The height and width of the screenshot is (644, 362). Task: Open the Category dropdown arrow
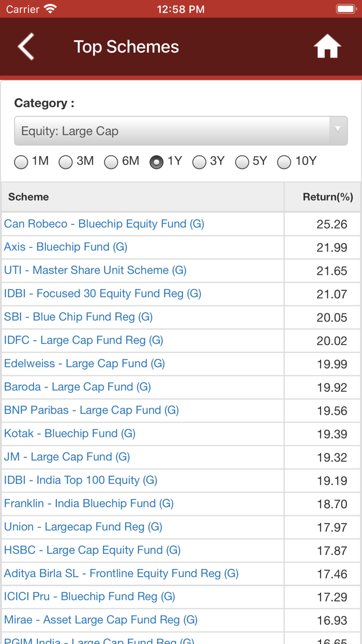coord(338,130)
